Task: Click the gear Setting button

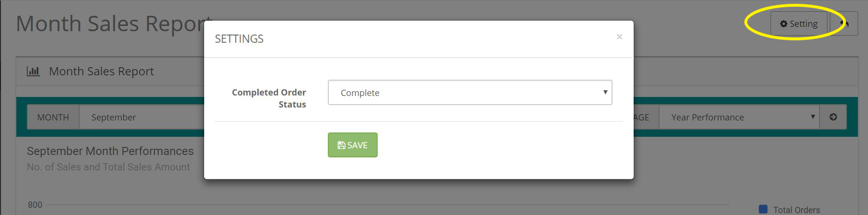Action: (x=799, y=24)
